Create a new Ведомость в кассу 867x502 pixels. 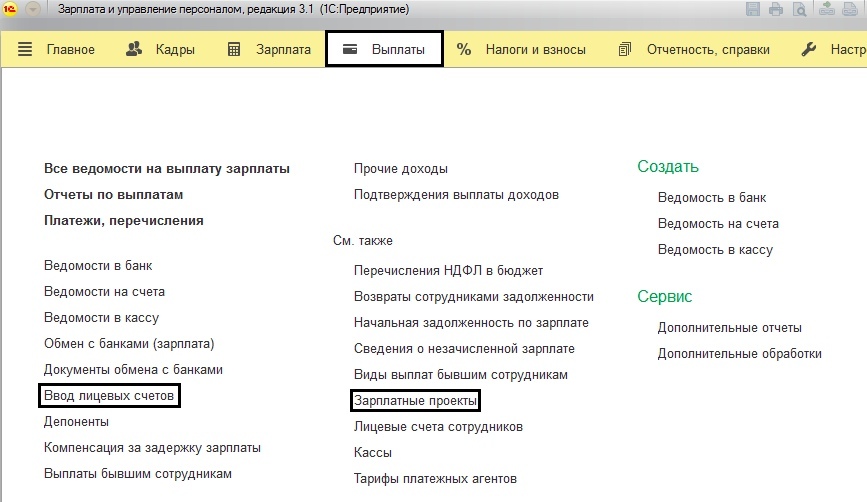[715, 250]
